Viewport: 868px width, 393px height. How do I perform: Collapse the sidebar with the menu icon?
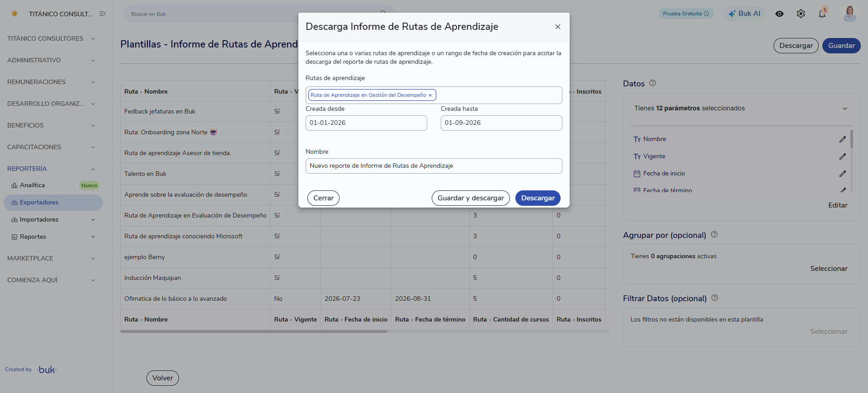coord(103,14)
